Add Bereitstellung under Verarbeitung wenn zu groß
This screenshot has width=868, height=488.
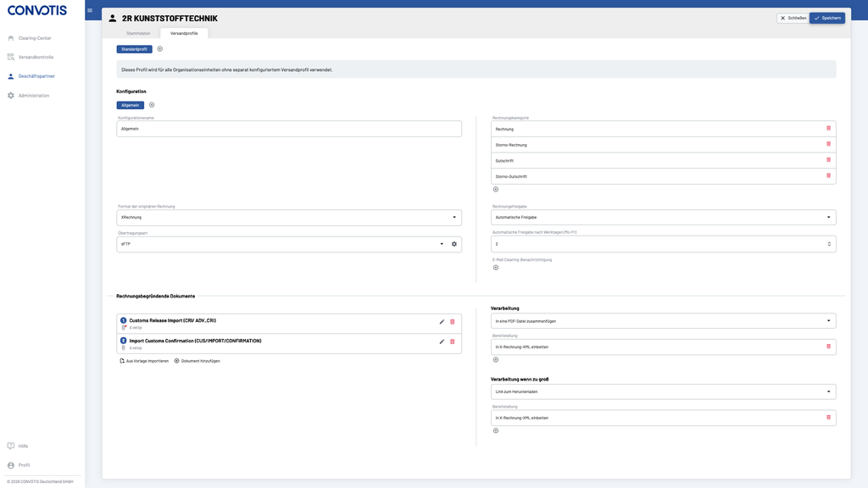(x=496, y=431)
